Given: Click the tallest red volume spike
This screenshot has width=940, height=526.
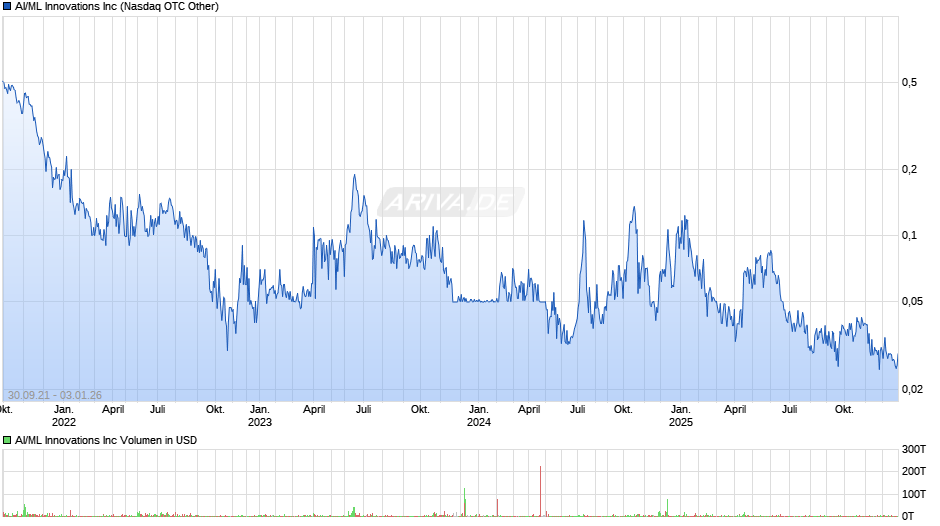Looking at the screenshot, I should pos(541,491).
